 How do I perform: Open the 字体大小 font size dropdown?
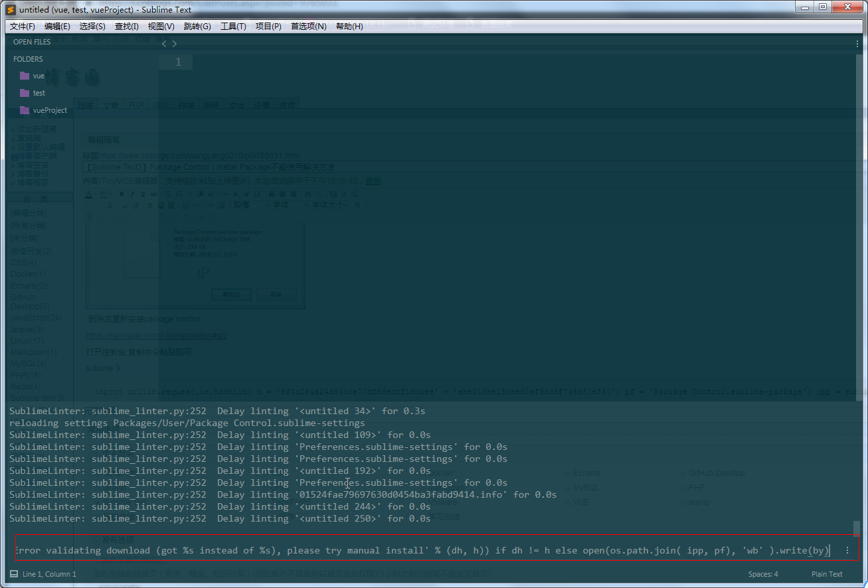click(327, 205)
